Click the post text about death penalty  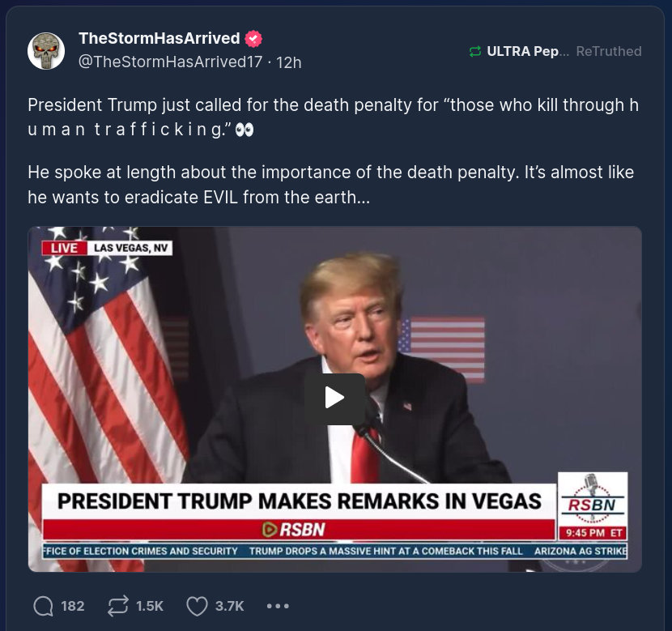(x=333, y=151)
